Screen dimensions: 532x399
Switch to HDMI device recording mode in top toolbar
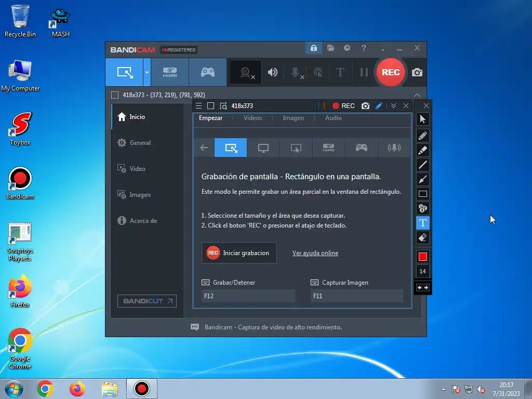[x=170, y=72]
